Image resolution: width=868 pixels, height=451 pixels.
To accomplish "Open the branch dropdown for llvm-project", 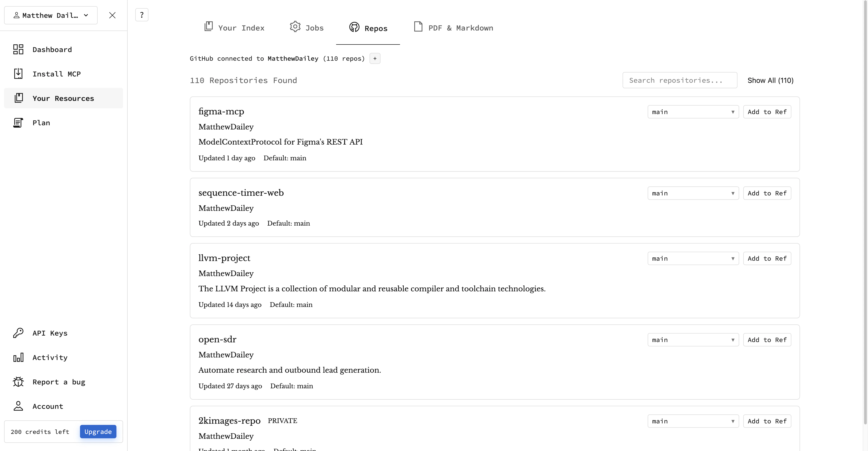I will tap(693, 258).
